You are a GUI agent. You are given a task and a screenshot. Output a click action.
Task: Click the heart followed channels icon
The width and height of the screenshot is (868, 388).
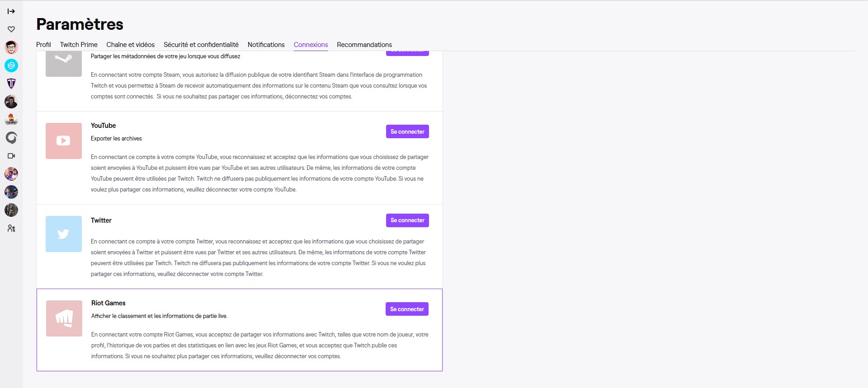[x=11, y=29]
